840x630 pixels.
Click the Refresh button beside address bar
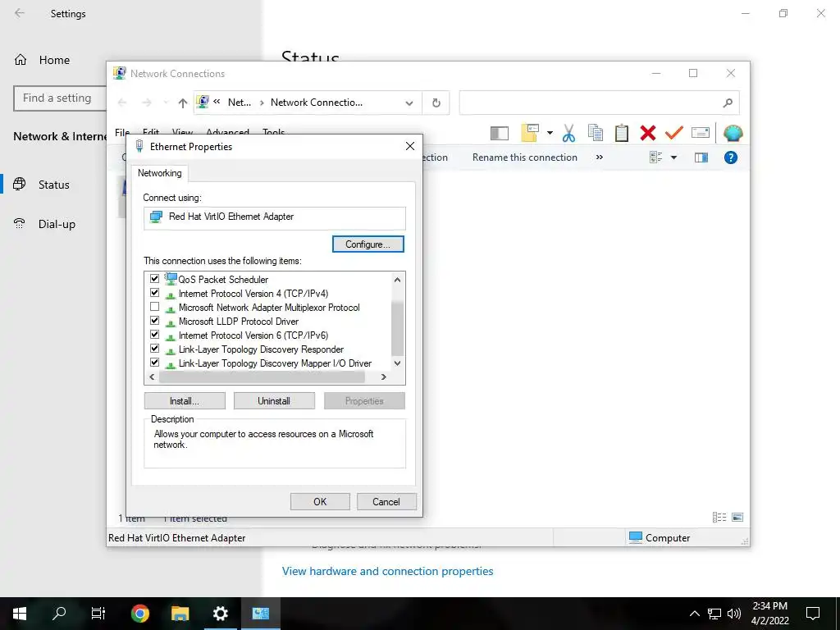[x=436, y=103]
